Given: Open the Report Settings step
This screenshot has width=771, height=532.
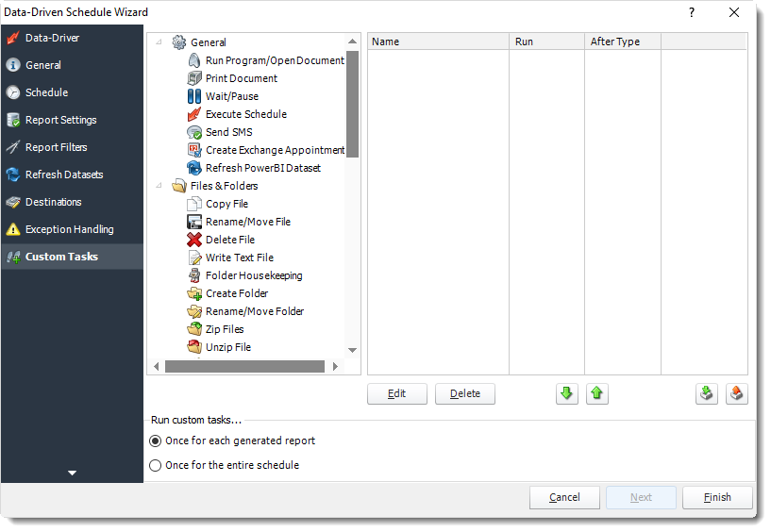Looking at the screenshot, I should pos(72,120).
